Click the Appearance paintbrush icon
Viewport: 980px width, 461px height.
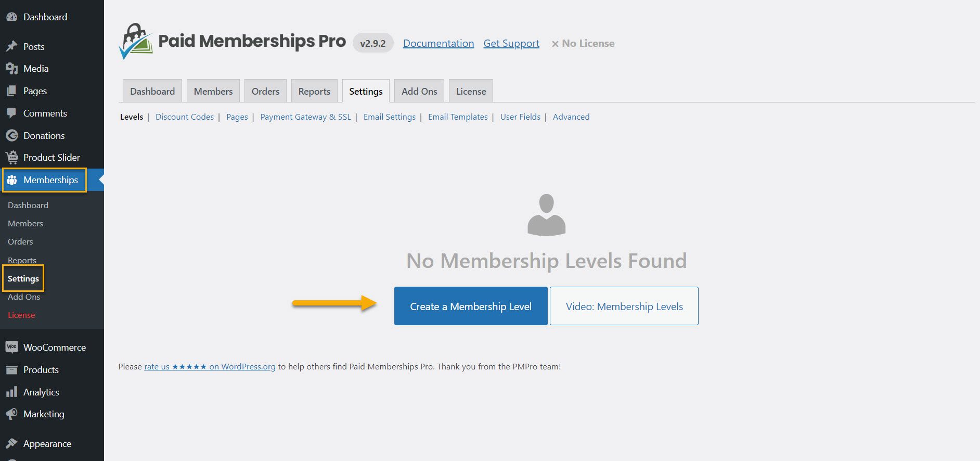[11, 443]
